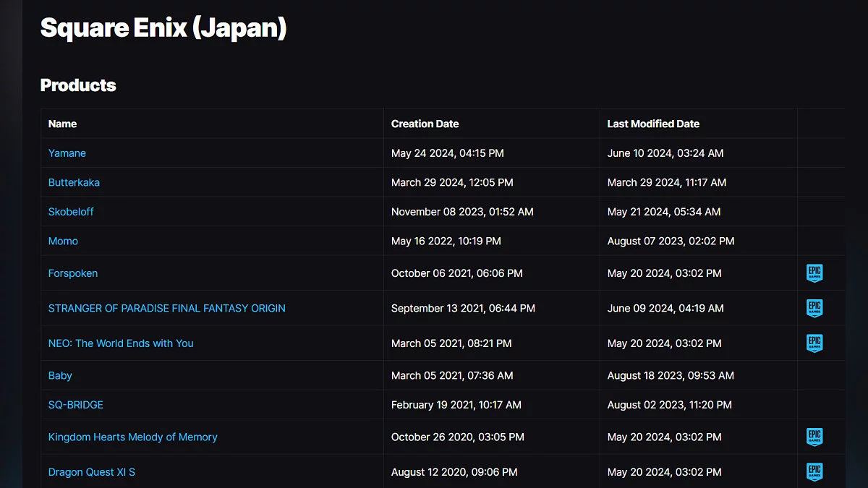868x488 pixels.
Task: Open Kingdom Hearts Melody of Memory link
Action: 132,437
